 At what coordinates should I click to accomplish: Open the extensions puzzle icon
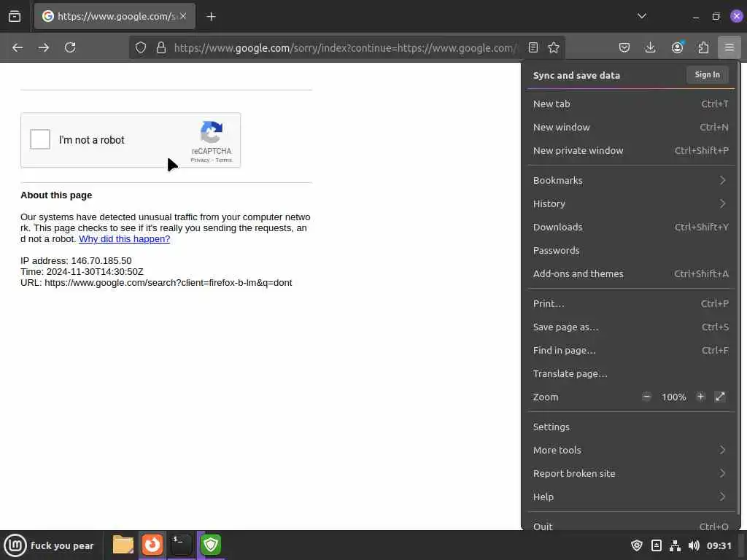point(703,47)
